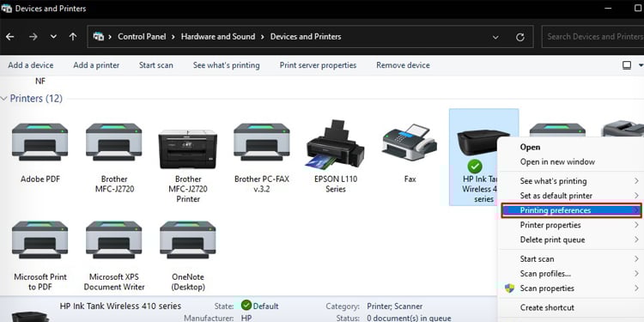Click the '0 document(s) in queue' status
Screen dimensions: 644x322
point(409,319)
